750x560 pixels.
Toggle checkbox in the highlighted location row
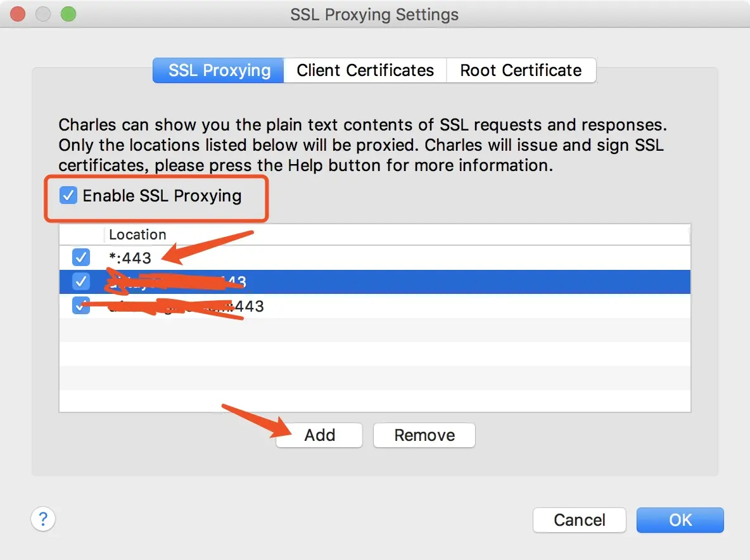[x=80, y=281]
